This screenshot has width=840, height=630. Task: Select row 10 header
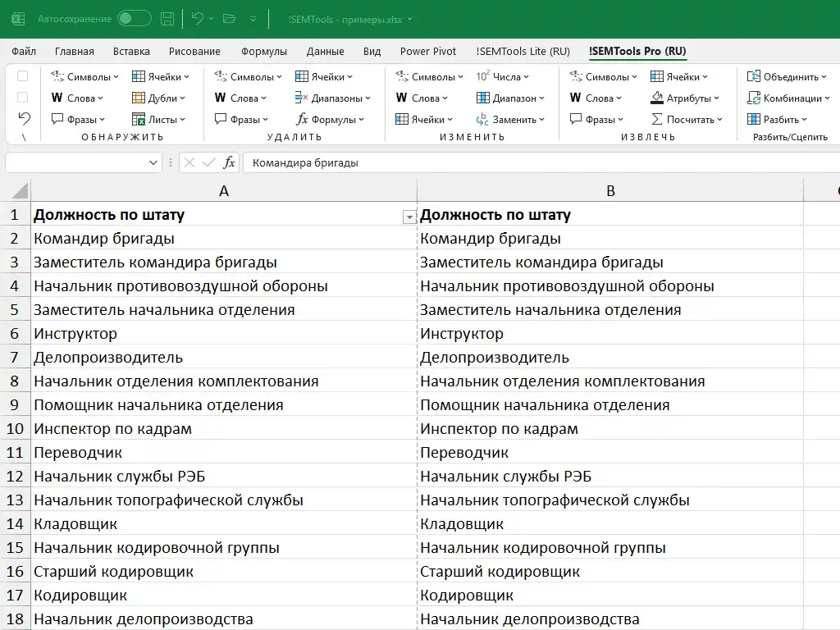[x=15, y=428]
